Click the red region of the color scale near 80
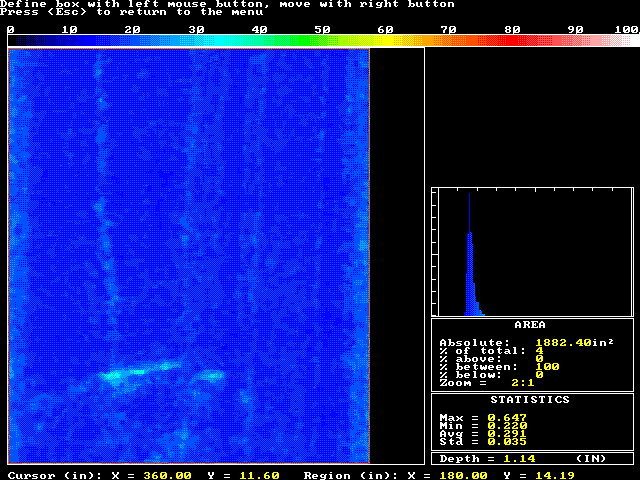Image resolution: width=640 pixels, height=480 pixels. coord(512,40)
